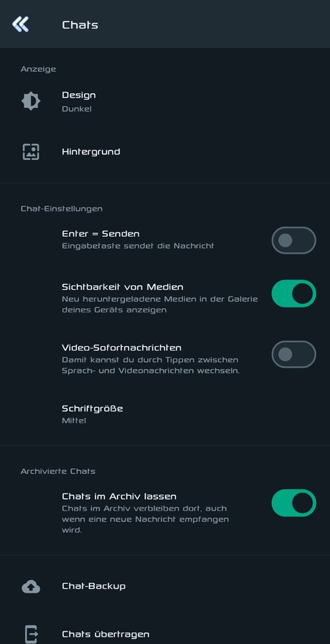Tap the double-chevron back arrow
This screenshot has width=330, height=644.
[x=21, y=24]
